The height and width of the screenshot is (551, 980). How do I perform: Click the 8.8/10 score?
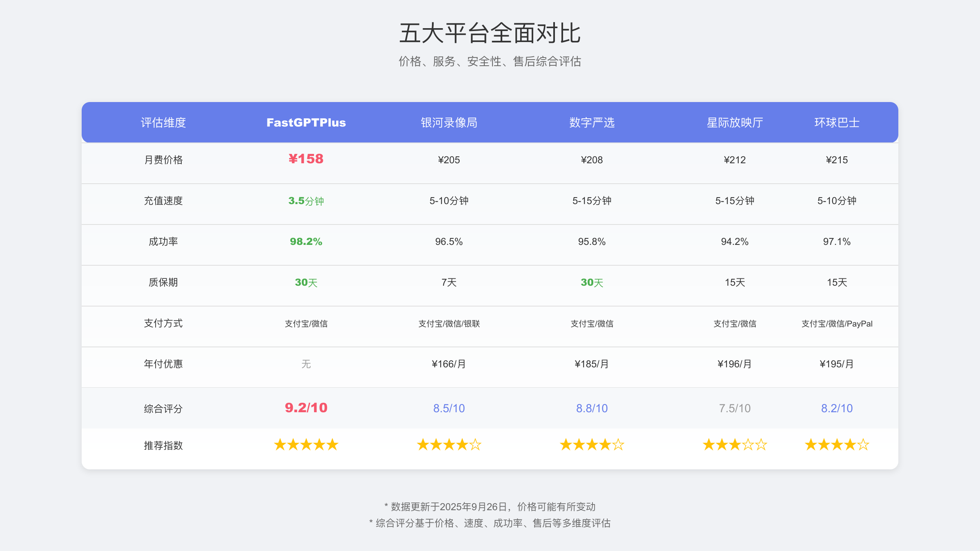[x=592, y=408]
